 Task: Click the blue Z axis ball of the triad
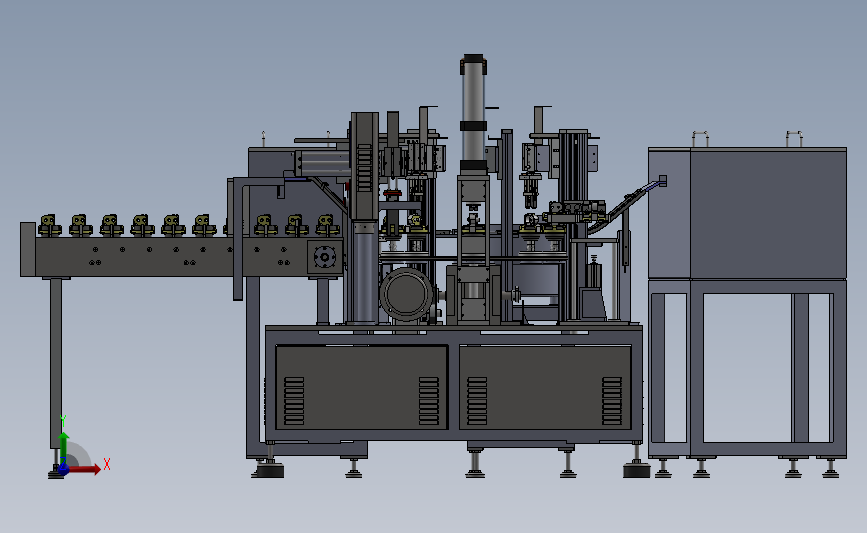(x=64, y=469)
